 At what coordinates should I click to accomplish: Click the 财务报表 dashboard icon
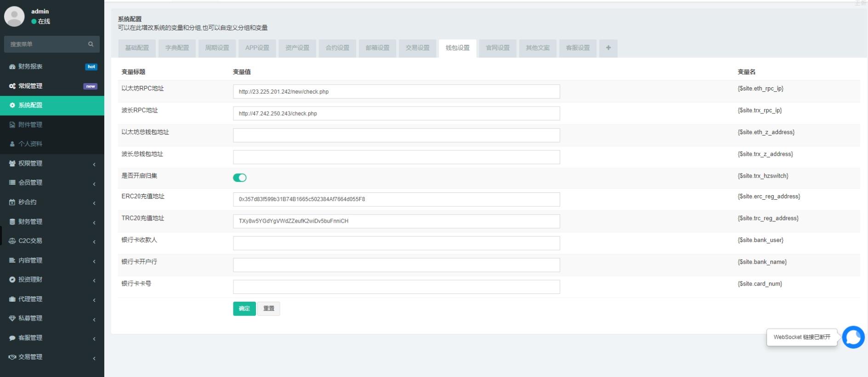(x=12, y=67)
